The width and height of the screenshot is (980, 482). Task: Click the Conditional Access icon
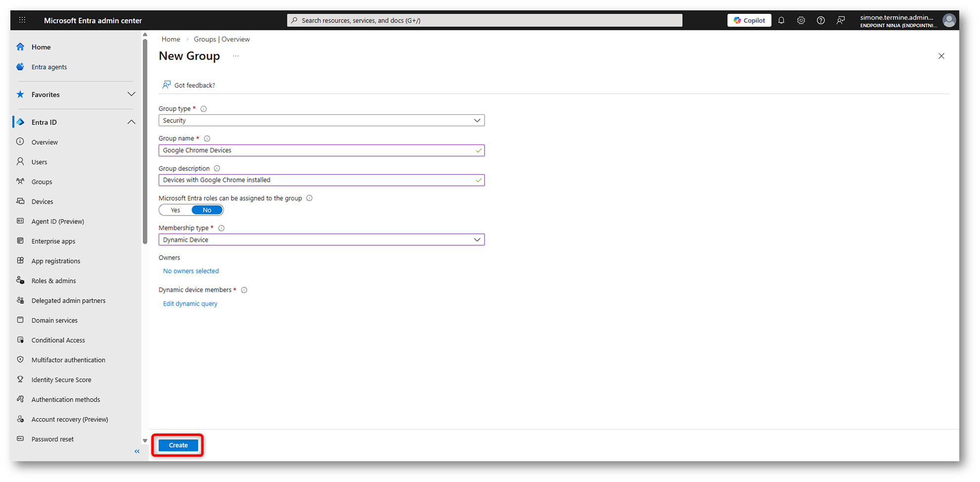(20, 340)
